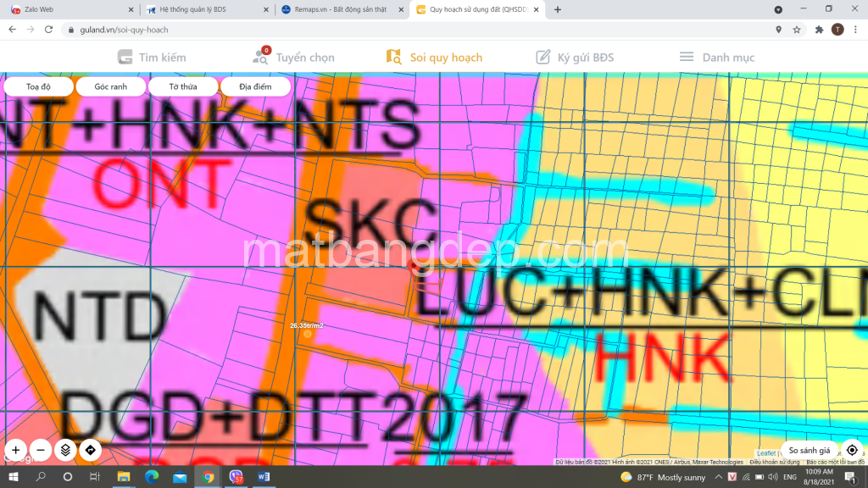Screen dimensions: 868x488
Task: Open the Leaflet attribution link
Action: click(x=766, y=454)
